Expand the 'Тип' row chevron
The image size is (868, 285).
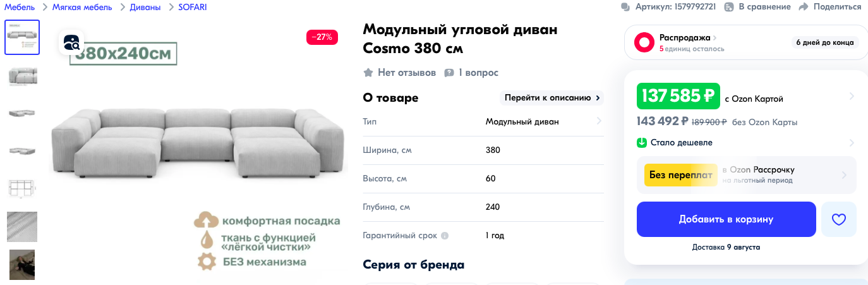599,121
